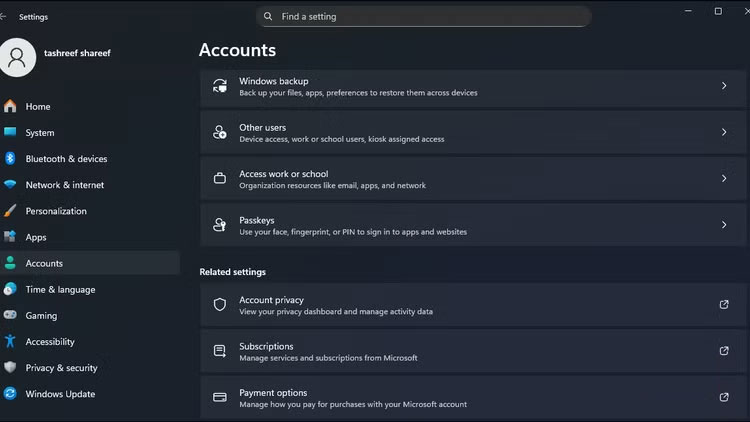Screen dimensions: 750x422
Task: Click the Subscriptions list icon
Action: click(x=220, y=351)
